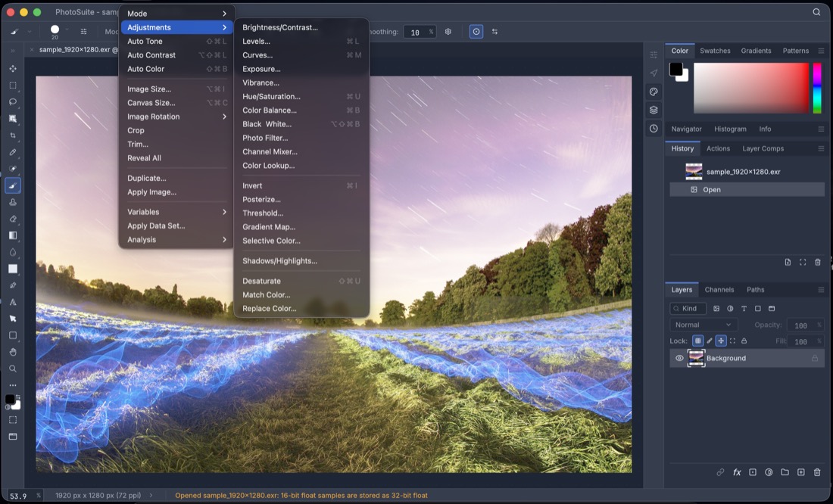Select the Rectangular Marquee tool
Screen dimensions: 833x504
click(13, 85)
